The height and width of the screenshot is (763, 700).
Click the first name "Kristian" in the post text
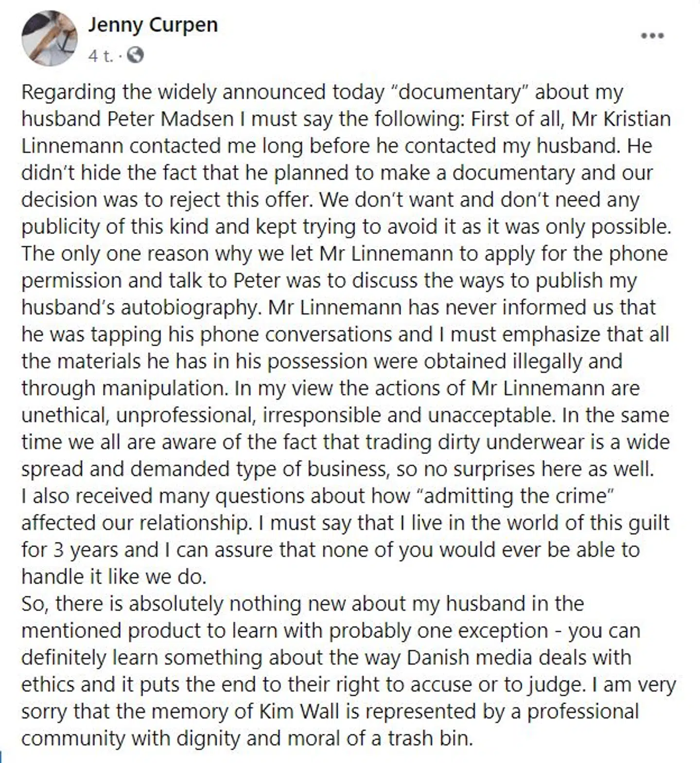(x=637, y=119)
